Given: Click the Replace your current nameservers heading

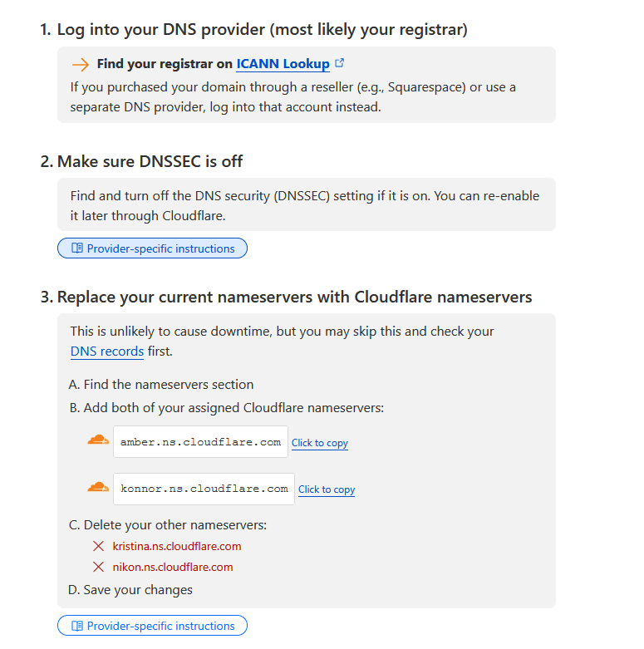Looking at the screenshot, I should [294, 297].
